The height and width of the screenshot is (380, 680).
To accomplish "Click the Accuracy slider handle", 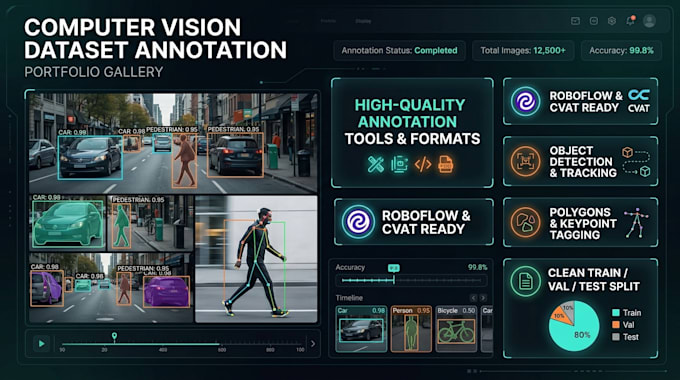I will pyautogui.click(x=394, y=280).
